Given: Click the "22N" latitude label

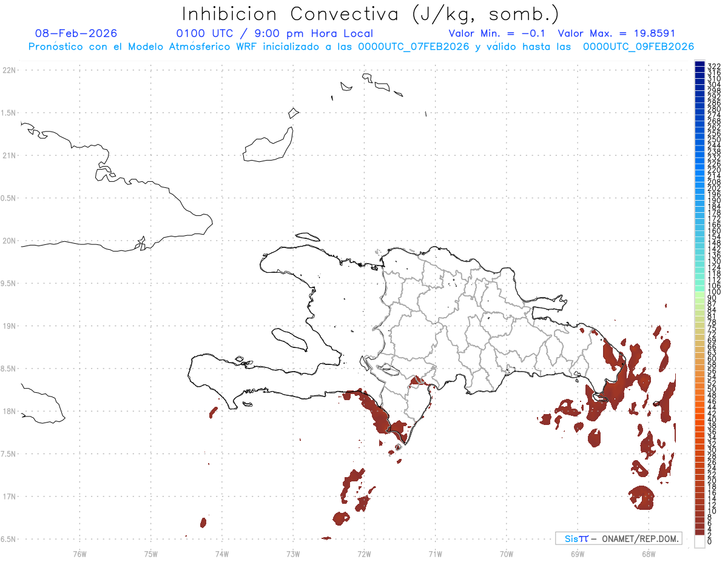Looking at the screenshot, I should [8, 70].
